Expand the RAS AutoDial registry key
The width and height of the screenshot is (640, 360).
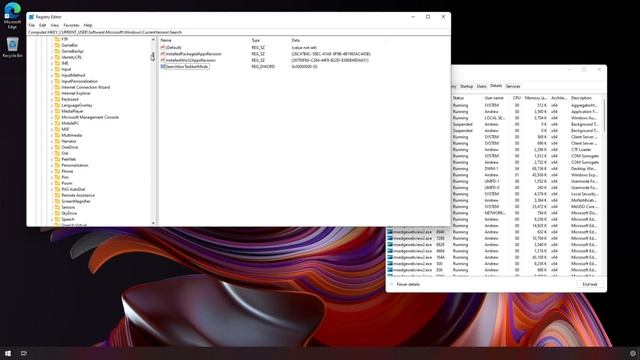click(52, 189)
